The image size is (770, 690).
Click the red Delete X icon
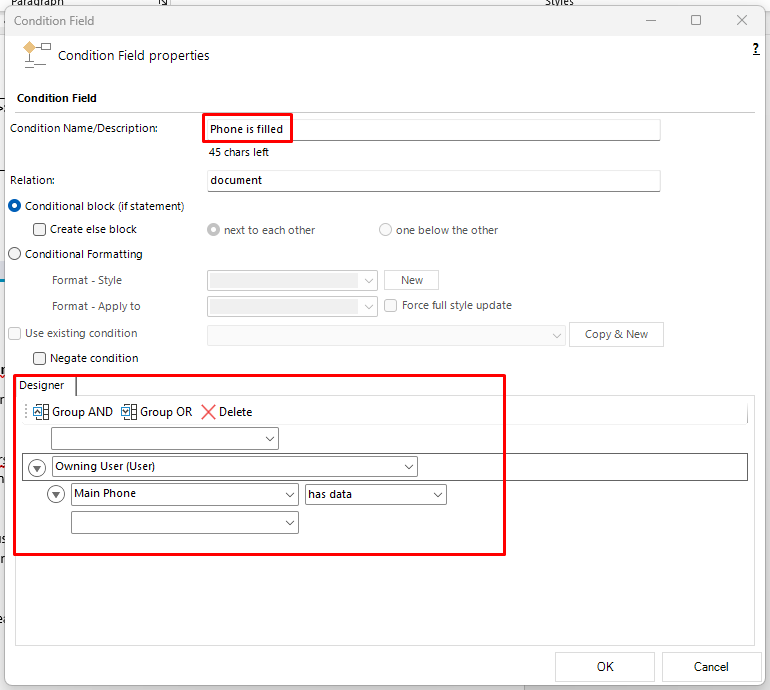[x=208, y=412]
